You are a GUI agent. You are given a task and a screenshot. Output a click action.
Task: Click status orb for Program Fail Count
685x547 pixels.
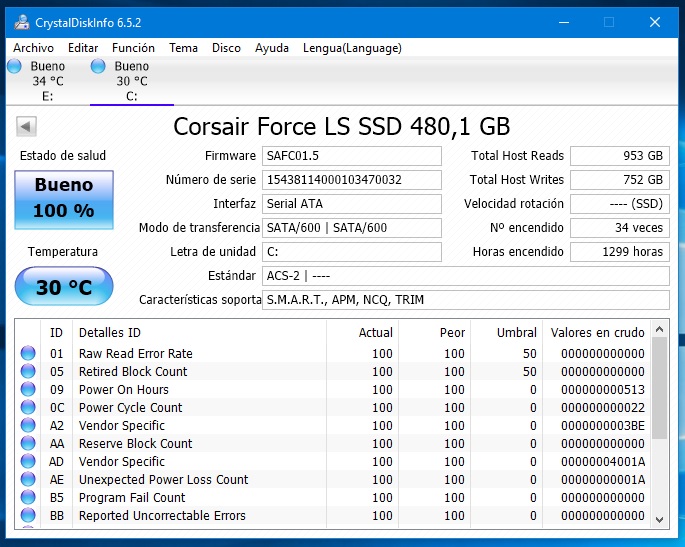(28, 497)
